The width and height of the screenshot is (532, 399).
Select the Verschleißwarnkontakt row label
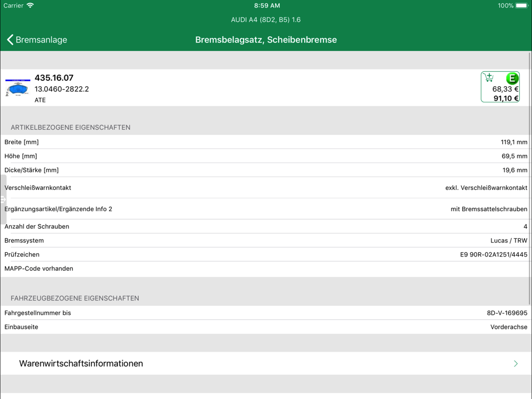38,188
